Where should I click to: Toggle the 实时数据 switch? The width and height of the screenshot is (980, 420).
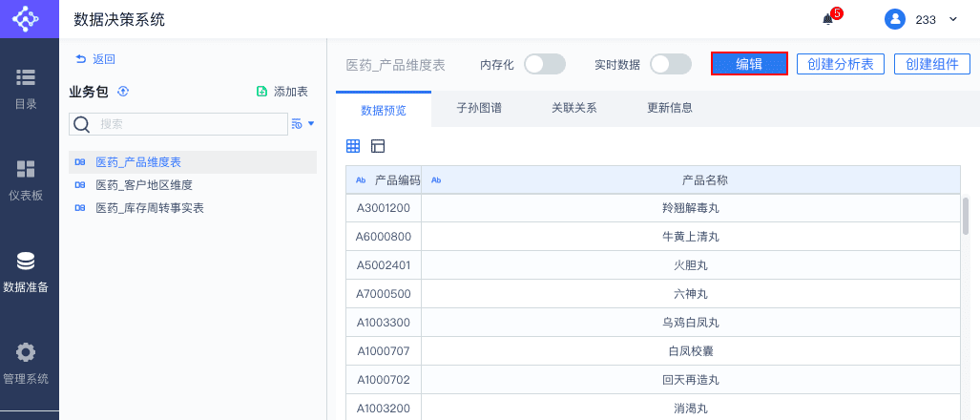(x=670, y=64)
